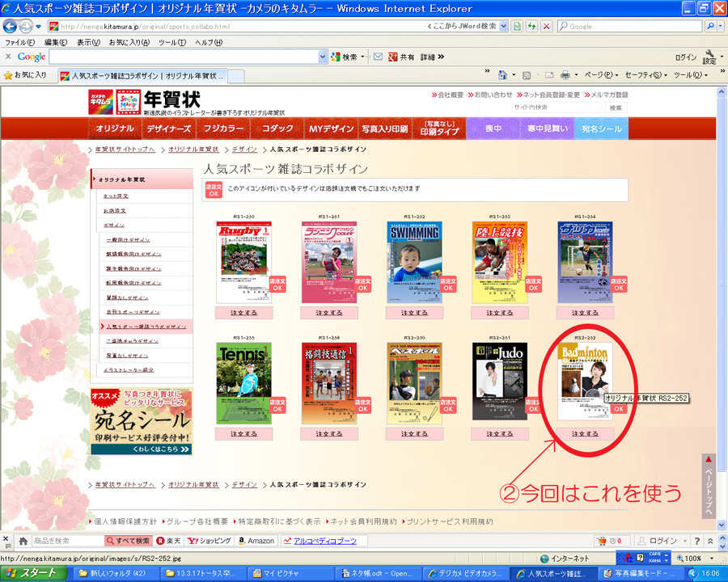Click the magnifier icon of the browser search box

coord(709,27)
